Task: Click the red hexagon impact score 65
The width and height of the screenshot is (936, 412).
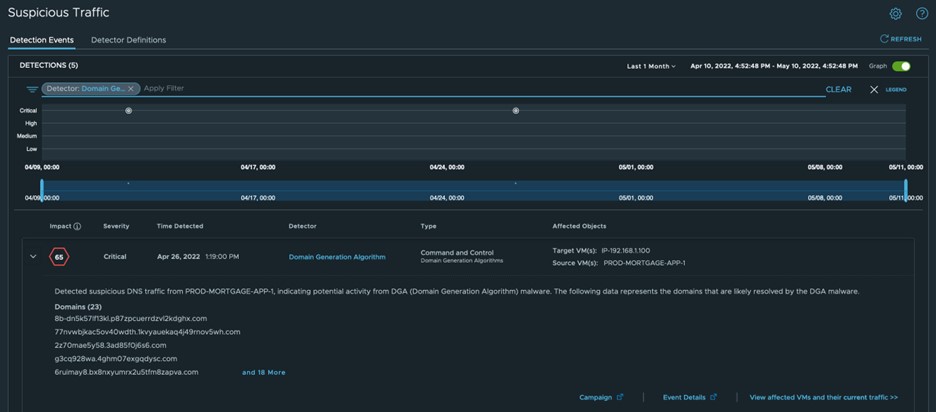Action: pos(60,257)
